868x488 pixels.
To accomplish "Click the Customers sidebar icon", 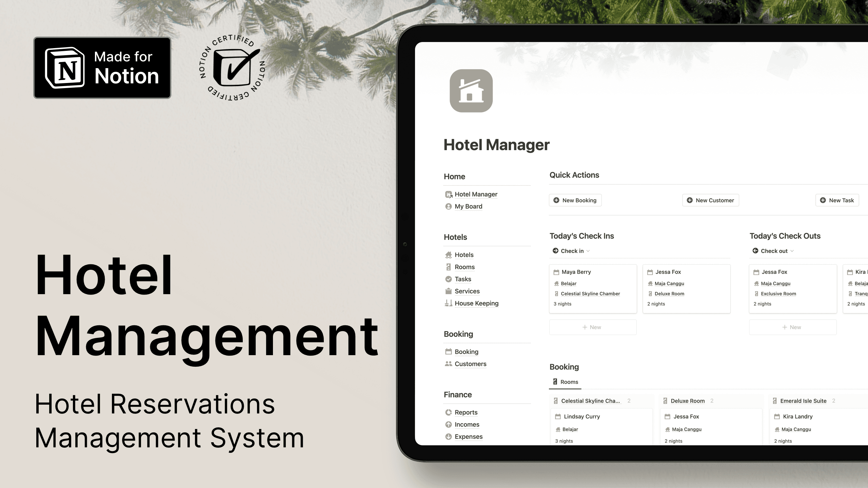I will coord(448,364).
